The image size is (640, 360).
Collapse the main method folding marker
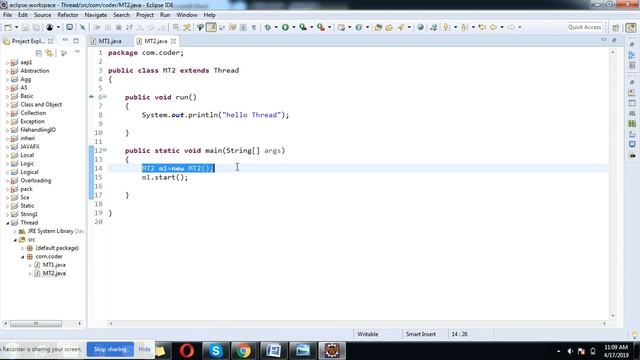pyautogui.click(x=105, y=150)
